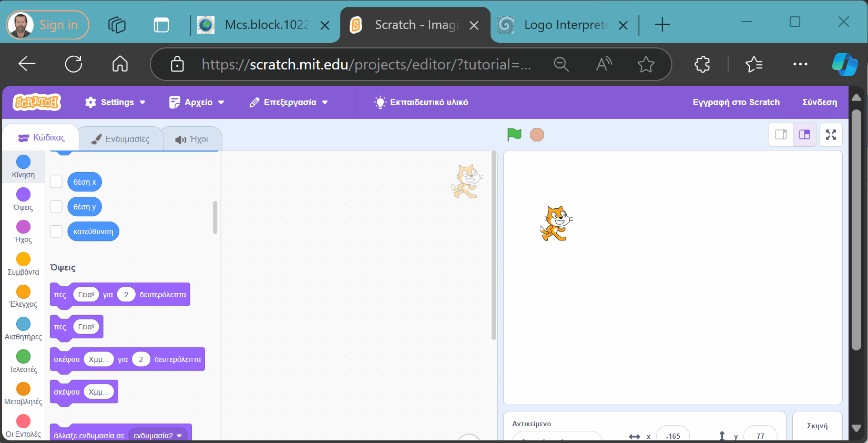Enable the θέση x checkbox

tap(56, 182)
